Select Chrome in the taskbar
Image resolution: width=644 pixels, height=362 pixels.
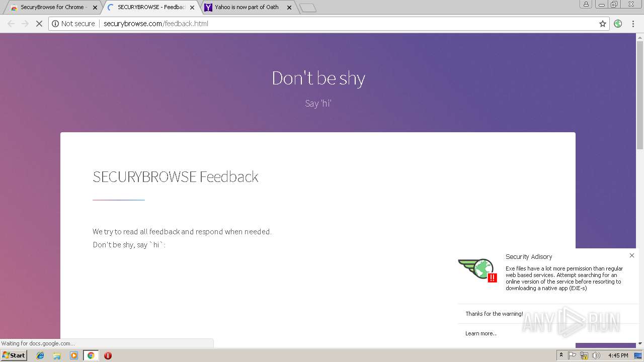(x=91, y=355)
